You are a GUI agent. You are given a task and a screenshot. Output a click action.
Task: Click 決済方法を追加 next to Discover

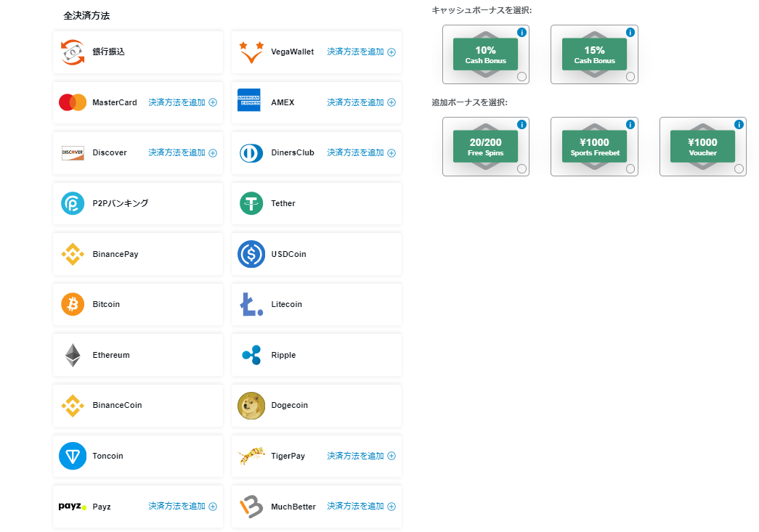coord(183,153)
